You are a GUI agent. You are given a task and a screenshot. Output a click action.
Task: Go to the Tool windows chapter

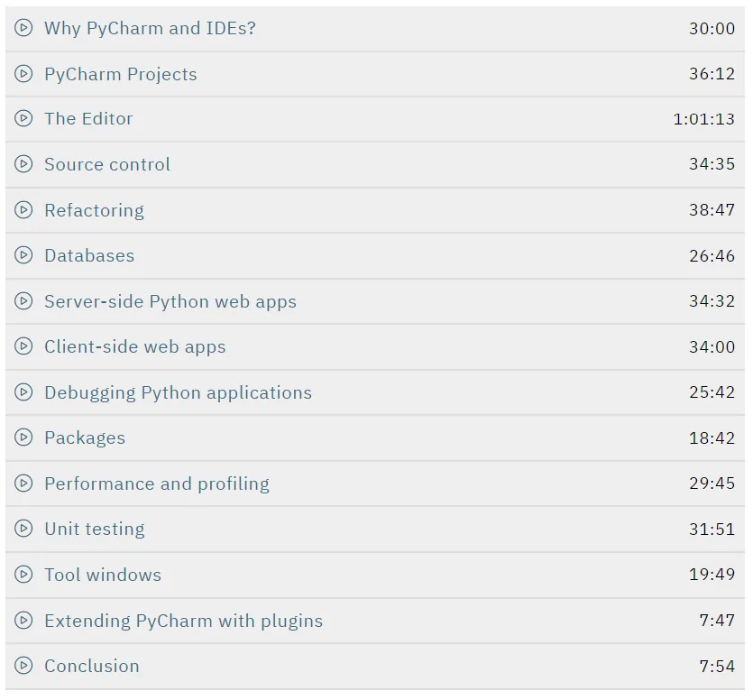[x=103, y=575]
